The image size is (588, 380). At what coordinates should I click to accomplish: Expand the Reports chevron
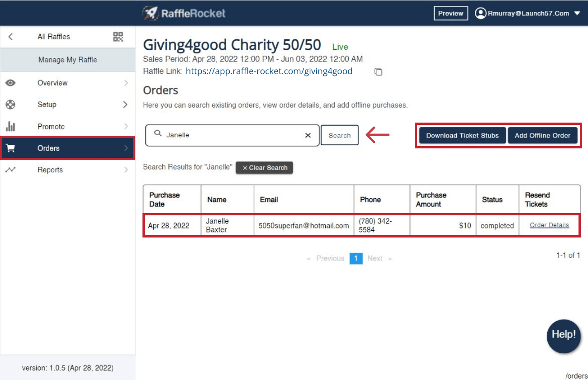(x=126, y=170)
